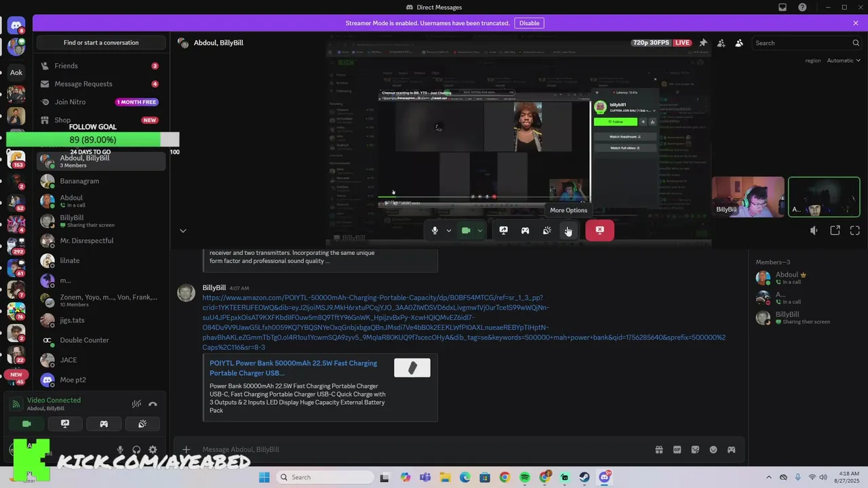Open lilnate direct message

click(x=101, y=260)
